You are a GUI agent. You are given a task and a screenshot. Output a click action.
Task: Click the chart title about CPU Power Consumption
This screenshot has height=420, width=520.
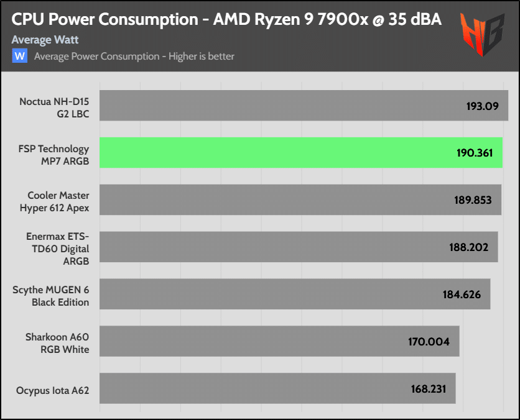click(226, 19)
